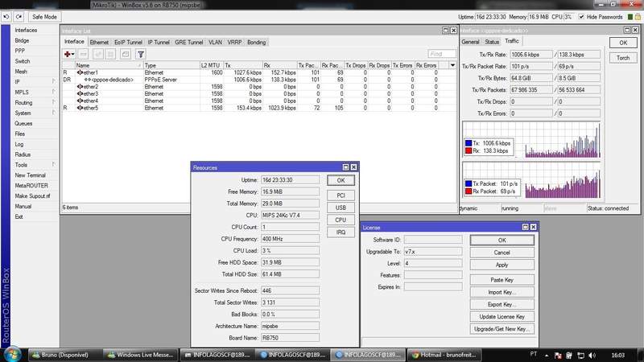Click the Paste Key button in License
Image resolution: width=644 pixels, height=362 pixels.
[502, 280]
